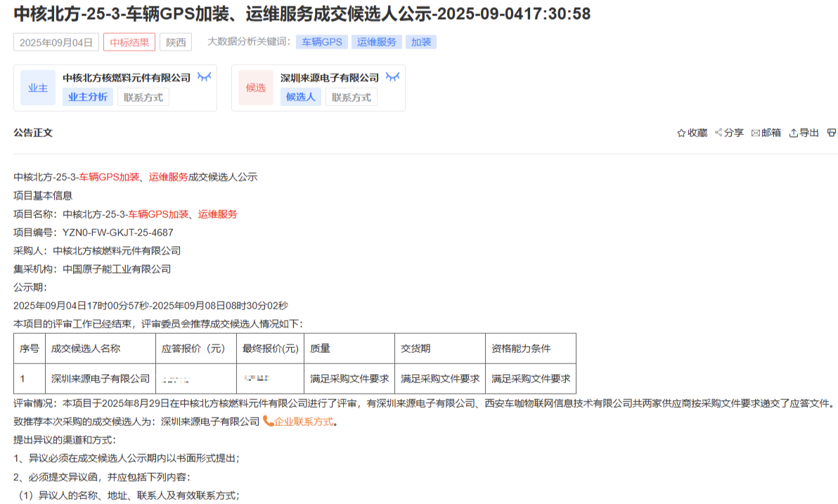Toggle the eye icon beside 深圳来源电子有限公司
The height and width of the screenshot is (504, 838).
pyautogui.click(x=392, y=77)
